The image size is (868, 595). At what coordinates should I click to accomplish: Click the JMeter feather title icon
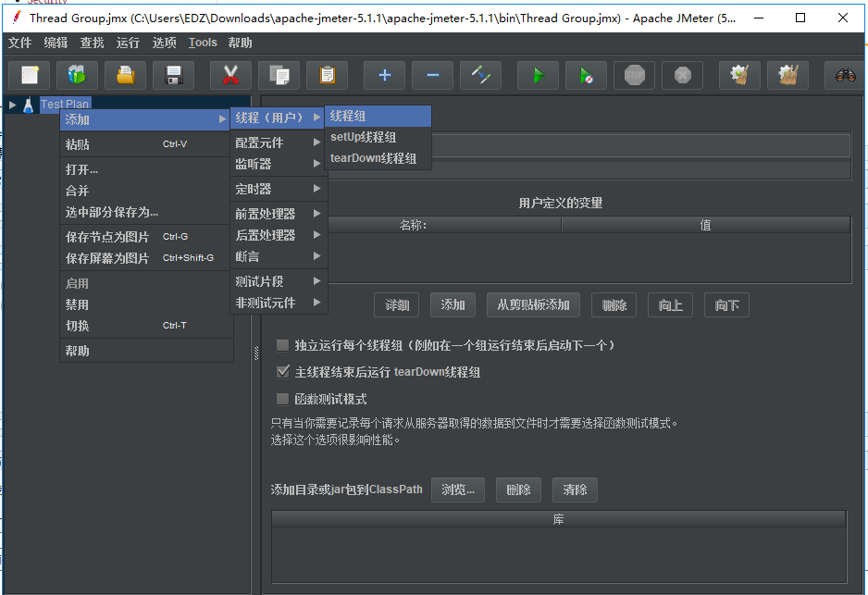(x=17, y=18)
